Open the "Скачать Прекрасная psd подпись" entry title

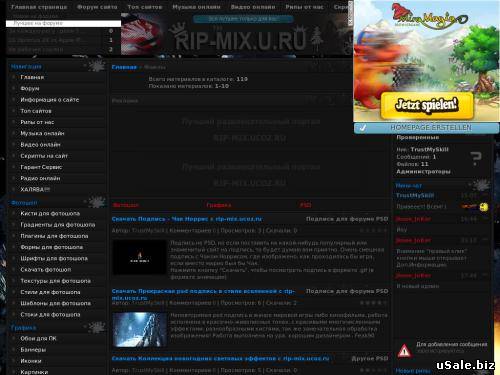click(x=203, y=294)
